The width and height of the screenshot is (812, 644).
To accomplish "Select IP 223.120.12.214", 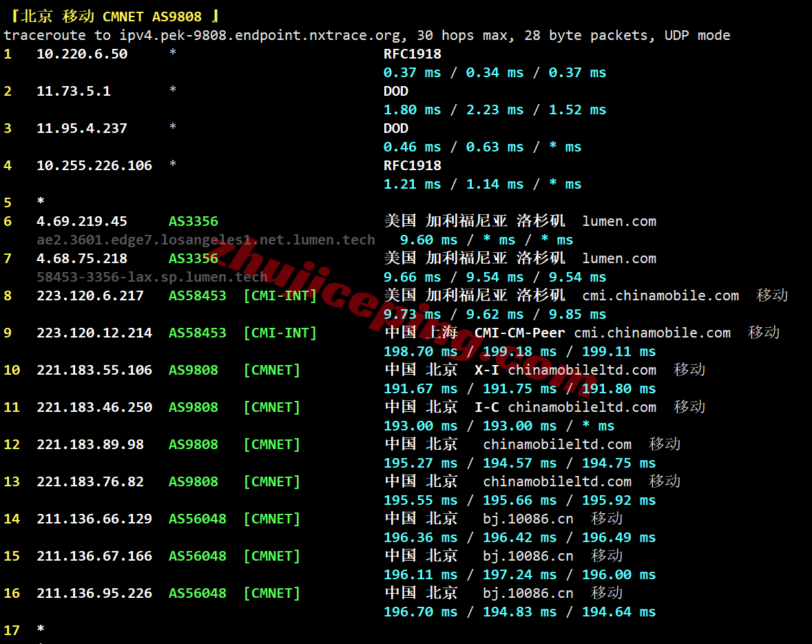I will 94,333.
